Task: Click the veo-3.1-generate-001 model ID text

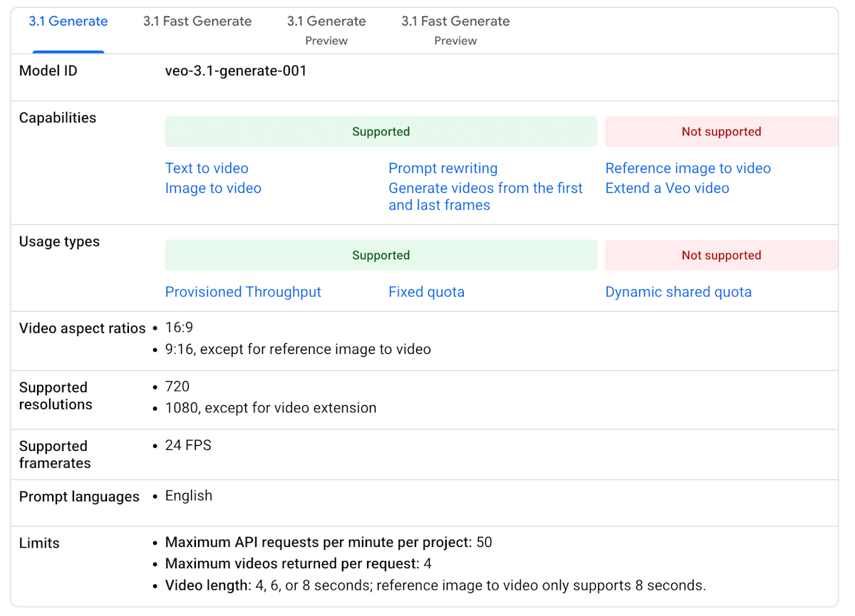Action: pyautogui.click(x=236, y=71)
